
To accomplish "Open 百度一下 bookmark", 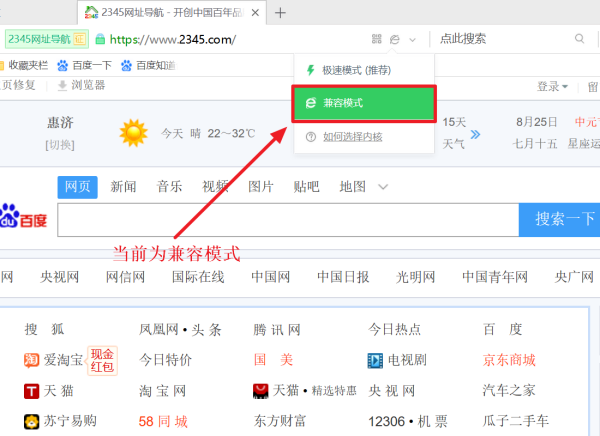I will pos(84,65).
